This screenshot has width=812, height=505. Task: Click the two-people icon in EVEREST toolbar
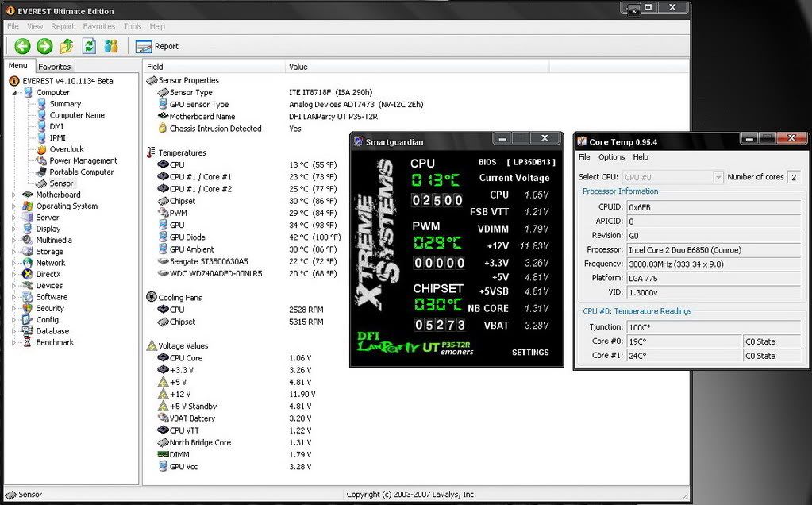click(111, 46)
